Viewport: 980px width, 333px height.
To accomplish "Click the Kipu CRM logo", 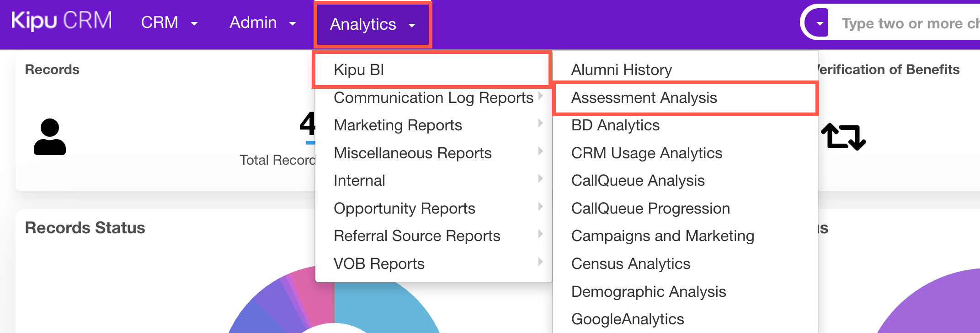I will click(x=61, y=21).
